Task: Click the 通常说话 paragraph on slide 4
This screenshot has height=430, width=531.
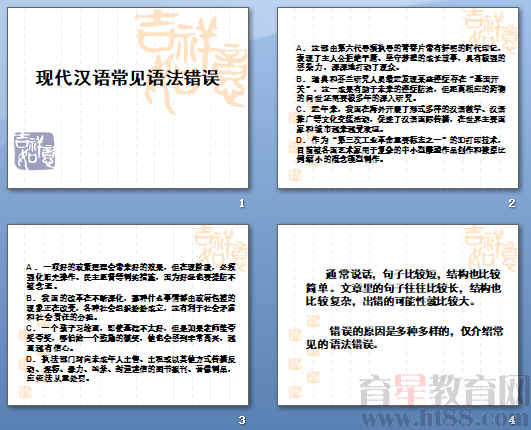Action: tap(403, 288)
